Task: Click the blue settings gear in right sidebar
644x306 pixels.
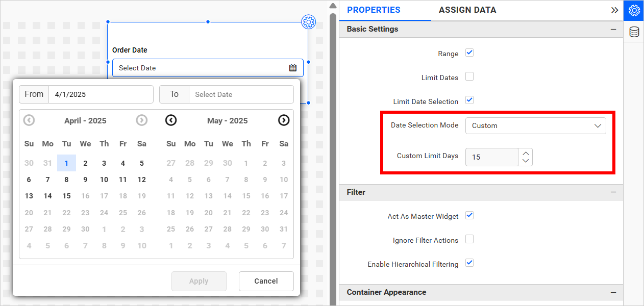Action: (x=633, y=10)
